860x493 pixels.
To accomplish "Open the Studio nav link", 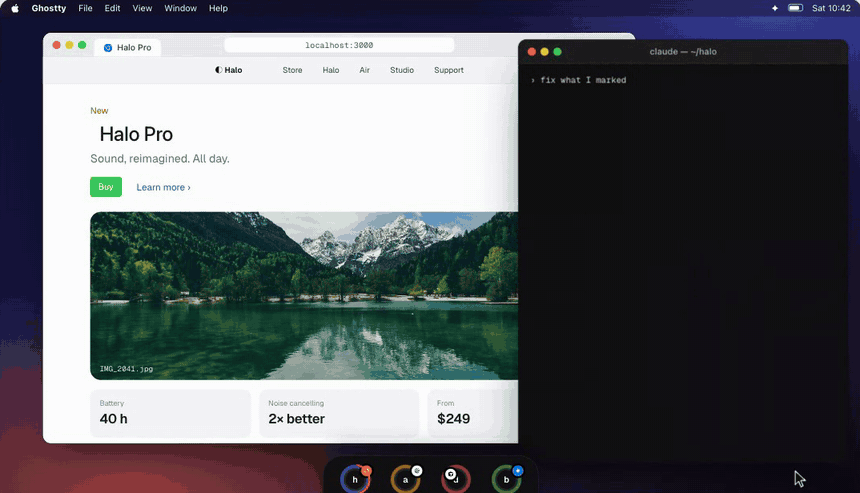I will [x=402, y=70].
